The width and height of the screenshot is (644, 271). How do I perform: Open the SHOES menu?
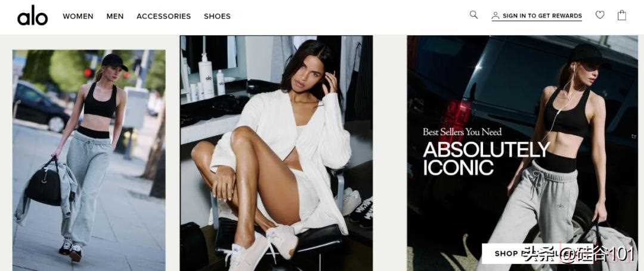[x=217, y=17]
